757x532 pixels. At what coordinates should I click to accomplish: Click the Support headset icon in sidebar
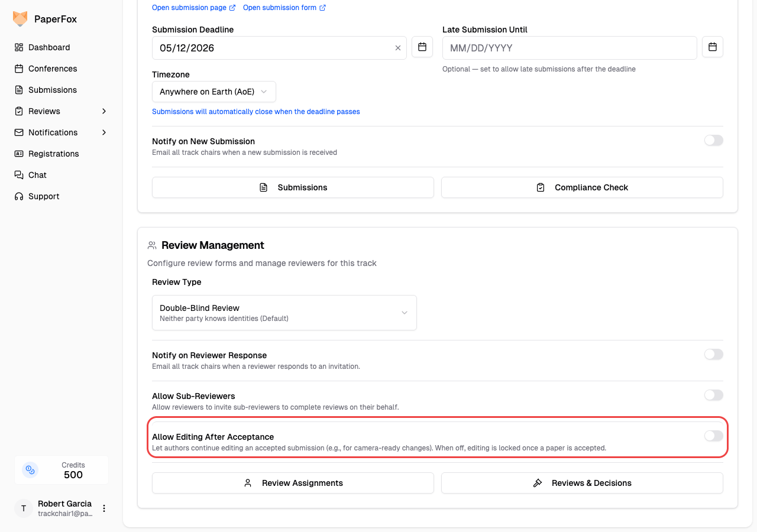point(19,196)
